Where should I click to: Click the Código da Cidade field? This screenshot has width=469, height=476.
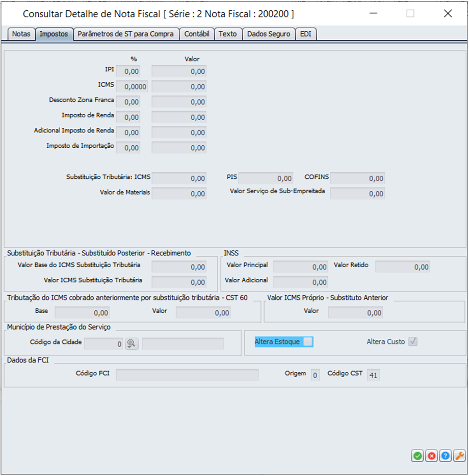click(103, 343)
